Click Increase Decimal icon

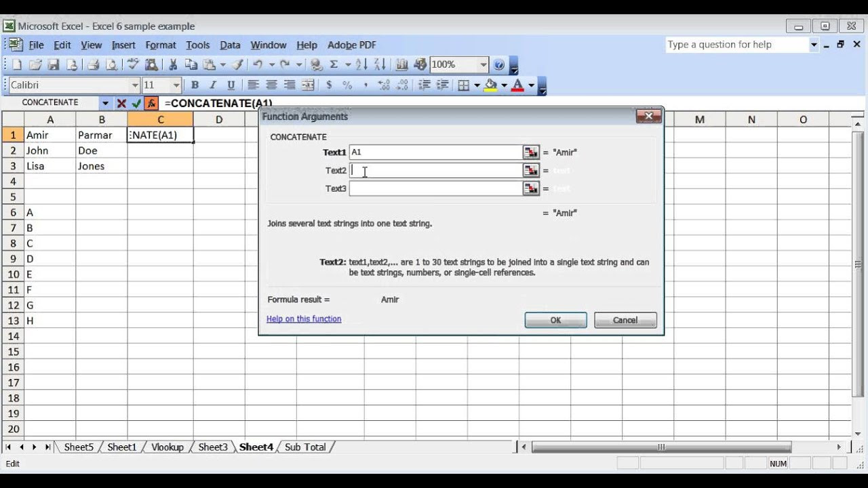pos(384,85)
